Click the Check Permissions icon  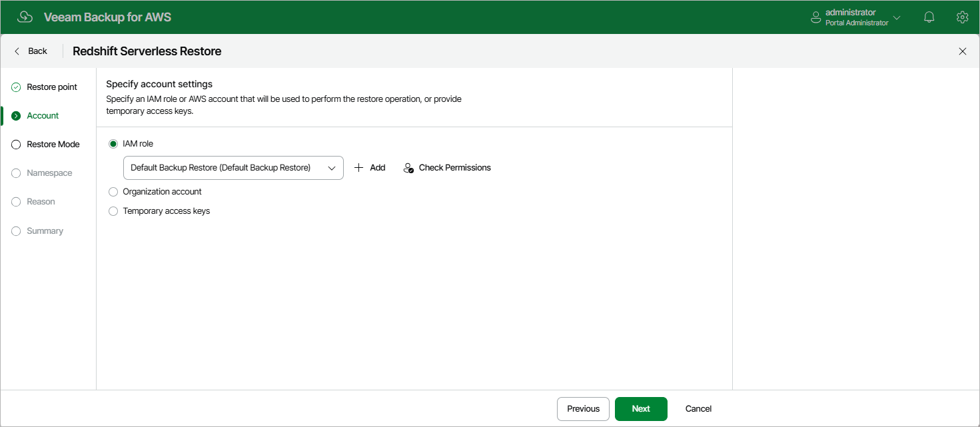[409, 168]
